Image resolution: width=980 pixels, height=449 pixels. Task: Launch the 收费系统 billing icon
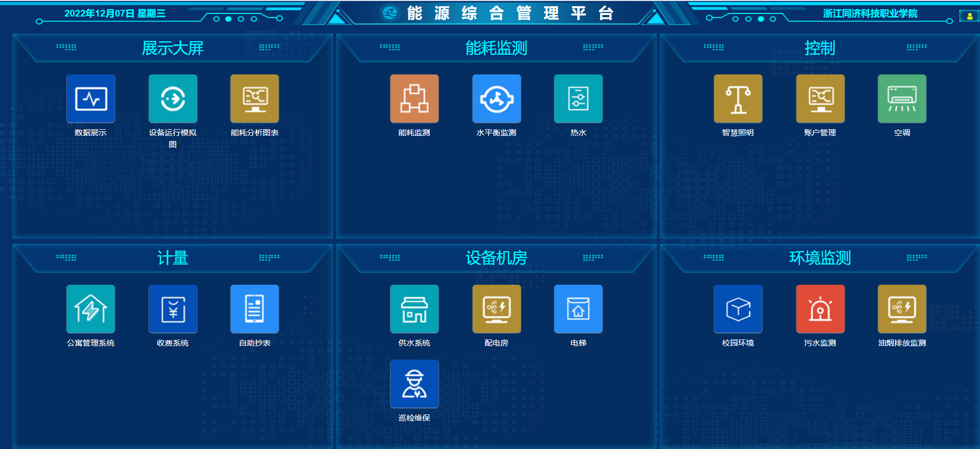tap(173, 309)
